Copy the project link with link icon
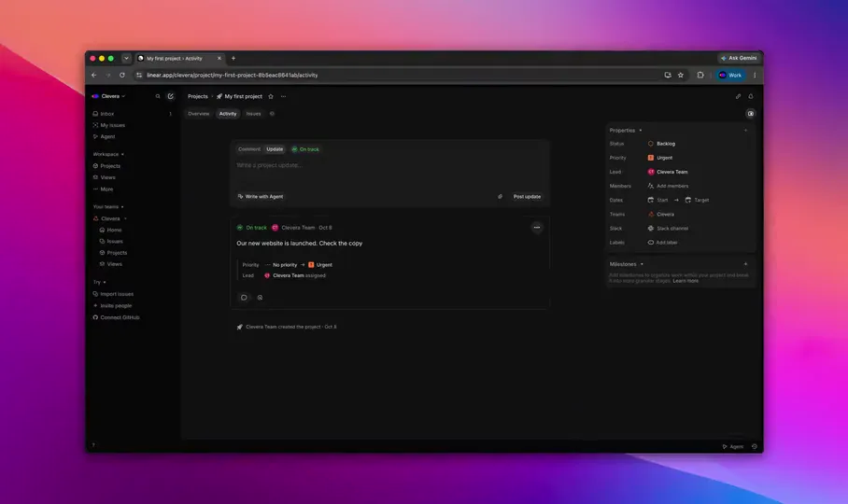848x504 pixels. [738, 96]
